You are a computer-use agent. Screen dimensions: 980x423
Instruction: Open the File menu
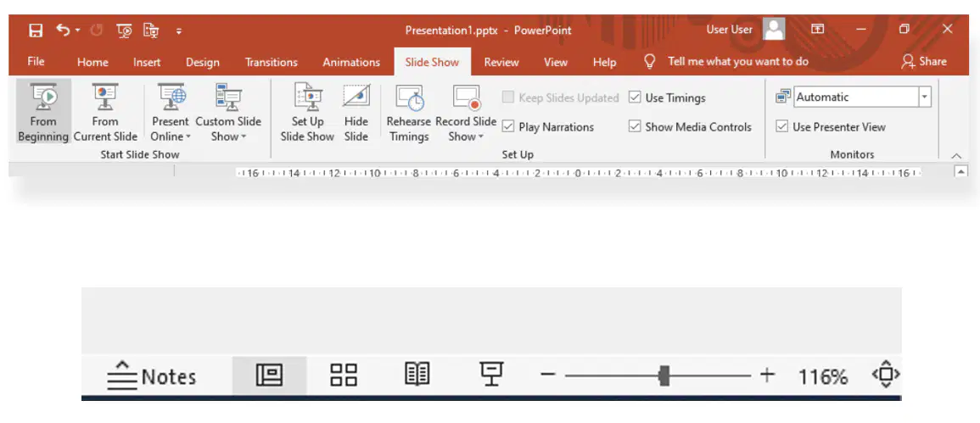tap(36, 62)
